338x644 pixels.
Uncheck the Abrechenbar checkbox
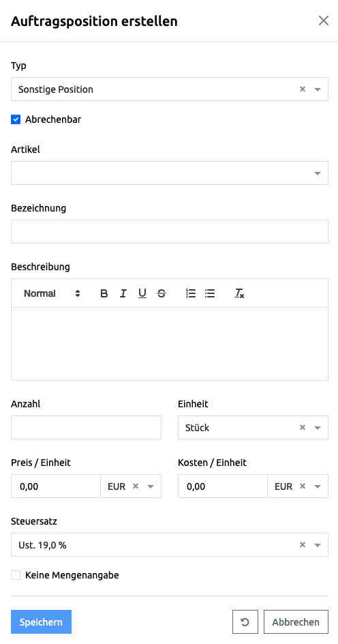pos(16,120)
